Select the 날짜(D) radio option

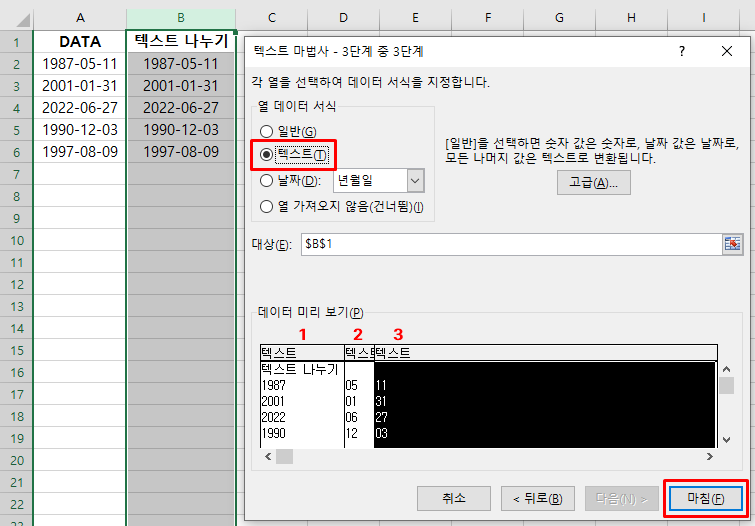pyautogui.click(x=290, y=181)
